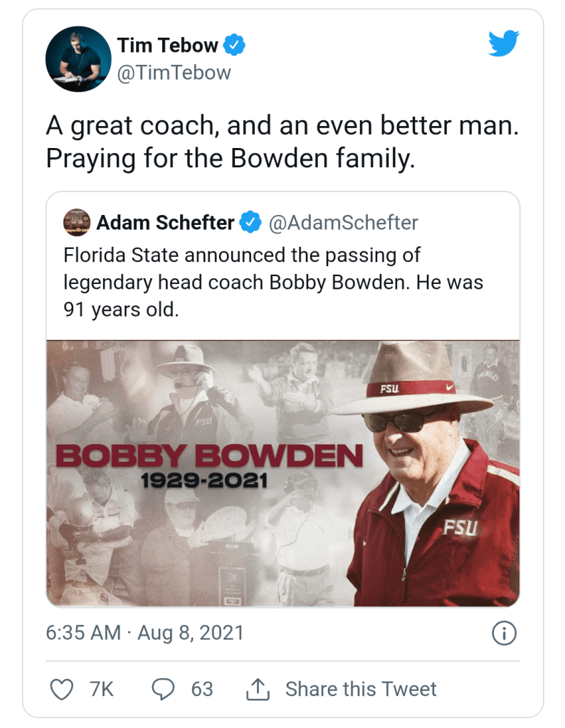This screenshot has height=728, width=565.
Task: Click Adam Schefter's small avatar
Action: coord(76,223)
